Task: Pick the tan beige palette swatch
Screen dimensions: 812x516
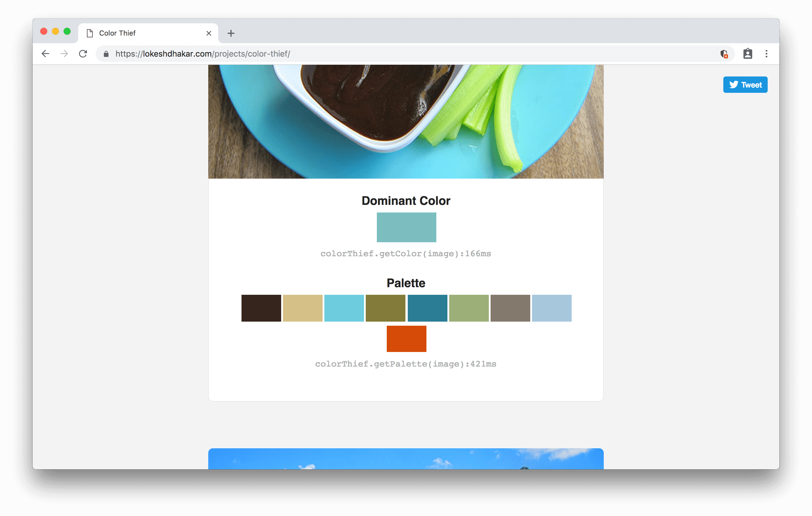Action: 302,308
